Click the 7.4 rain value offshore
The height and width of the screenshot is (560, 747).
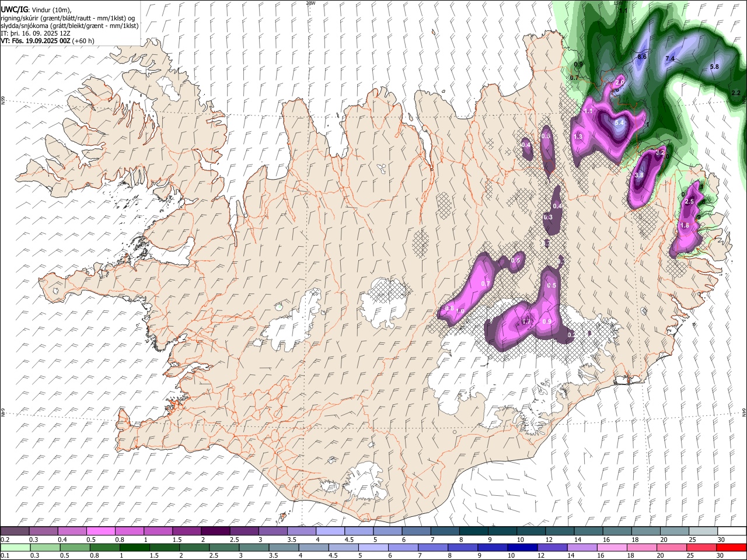(x=670, y=59)
